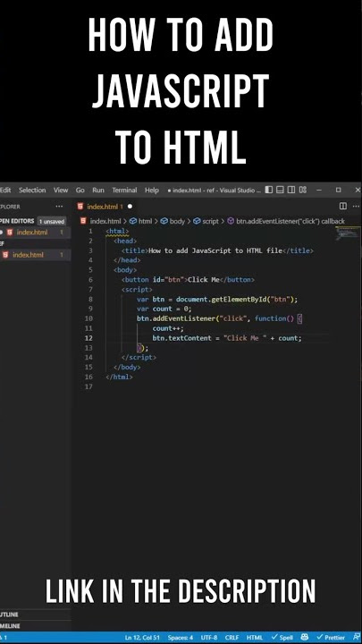
Task: Open editor more actions ellipsis
Action: pos(356,206)
